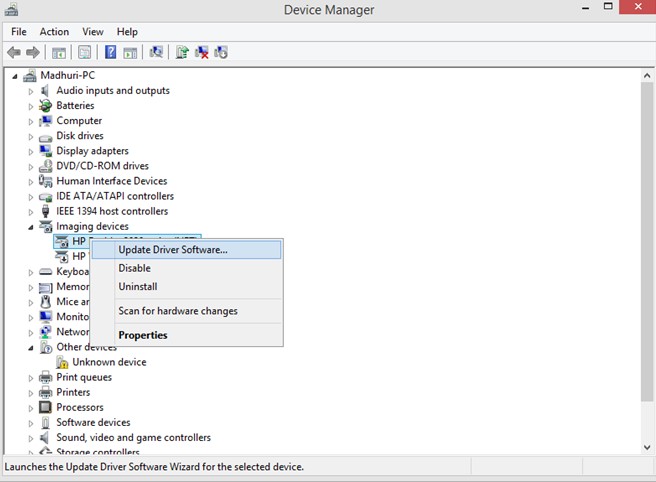This screenshot has width=656, height=482.
Task: Click the Madhuri-PC computer icon
Action: coord(30,75)
